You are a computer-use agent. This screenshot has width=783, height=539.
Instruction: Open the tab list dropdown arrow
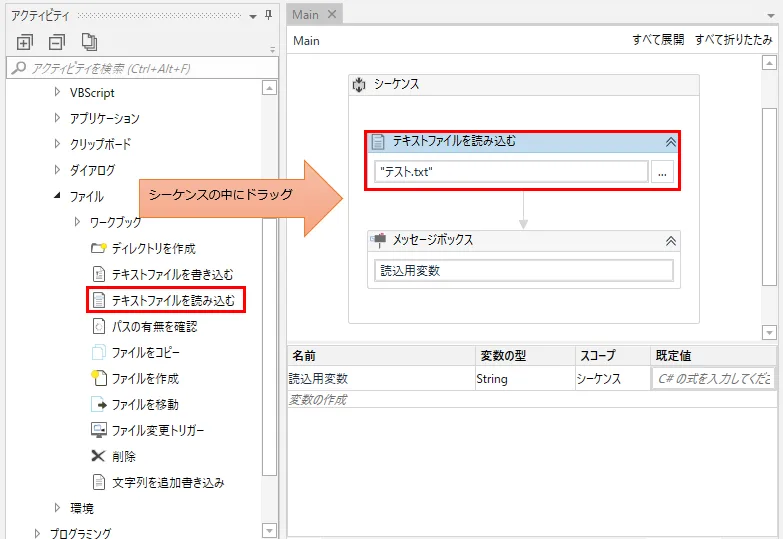tap(771, 16)
